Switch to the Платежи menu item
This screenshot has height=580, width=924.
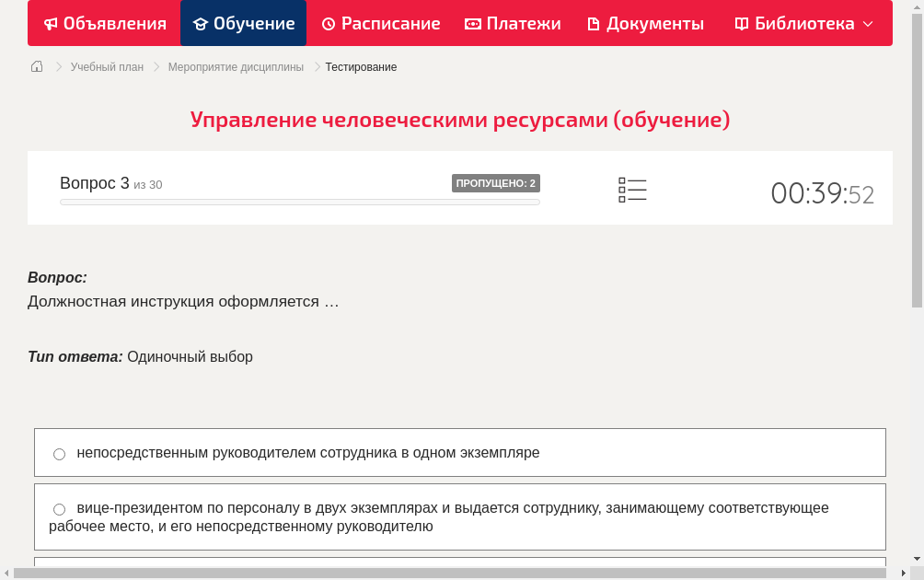tap(512, 23)
